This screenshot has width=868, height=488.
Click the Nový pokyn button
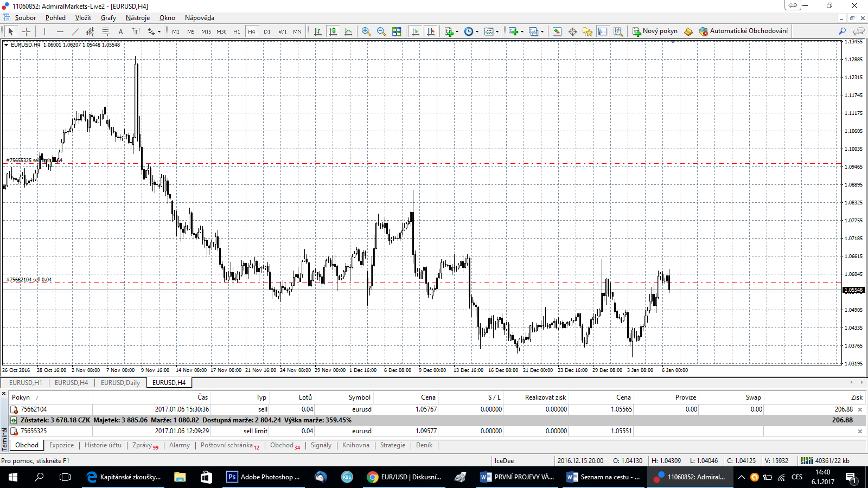[655, 31]
